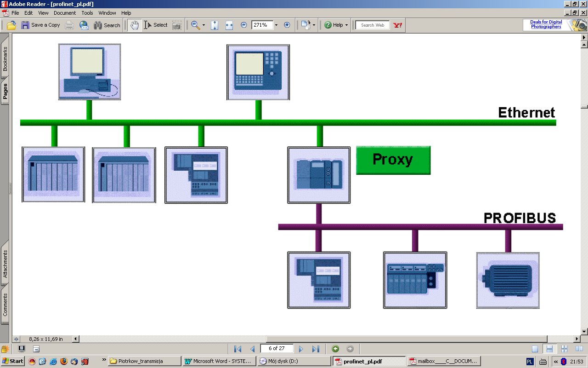Image resolution: width=588 pixels, height=368 pixels.
Task: Show the Pages side panel
Action: pyautogui.click(x=5, y=91)
